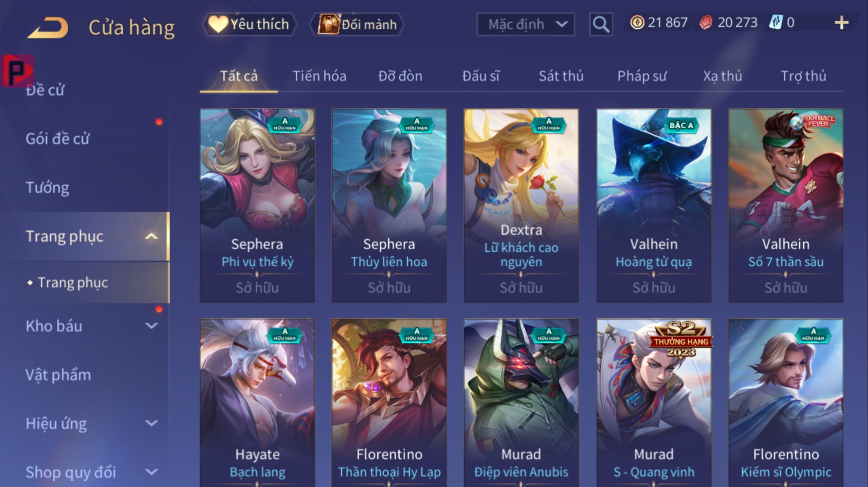Open Đổi mảnh fragment exchange chest icon
The width and height of the screenshot is (868, 487).
click(329, 24)
